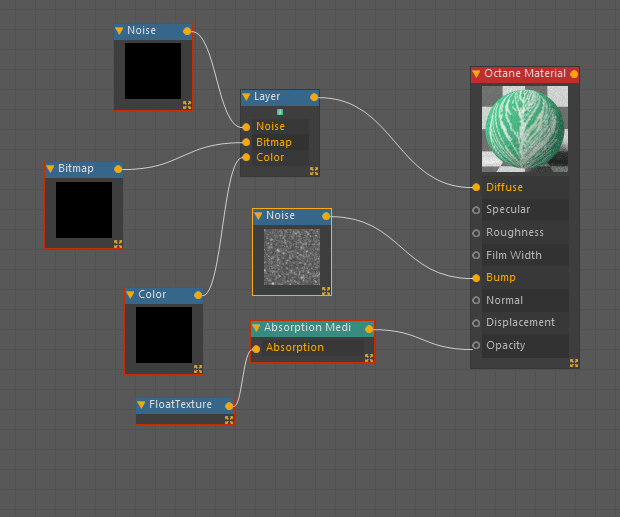620x517 pixels.
Task: Collapse the Layer node using its triangle
Action: click(x=246, y=97)
